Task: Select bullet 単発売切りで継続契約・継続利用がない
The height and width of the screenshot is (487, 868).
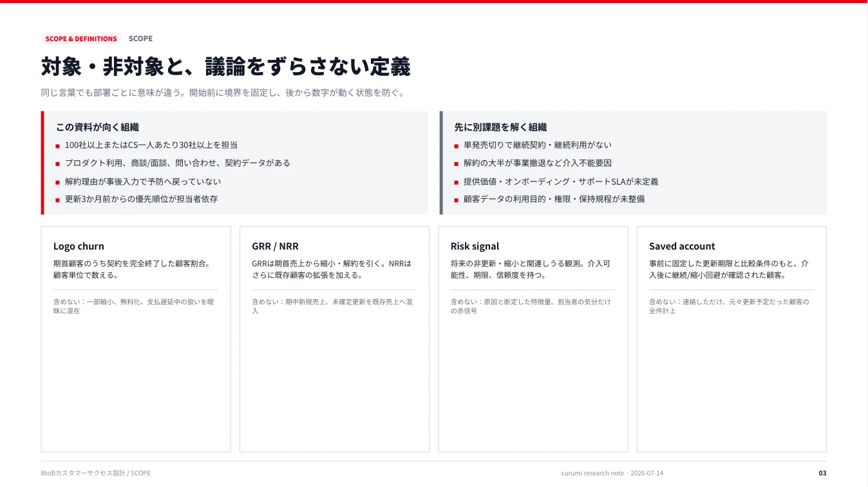Action: click(538, 145)
